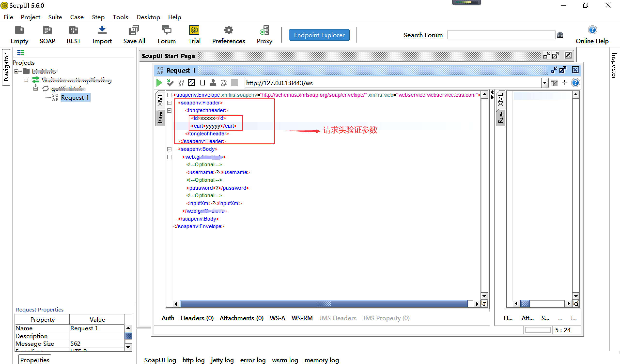
Task: Open the Navigator side tab
Action: 6,67
